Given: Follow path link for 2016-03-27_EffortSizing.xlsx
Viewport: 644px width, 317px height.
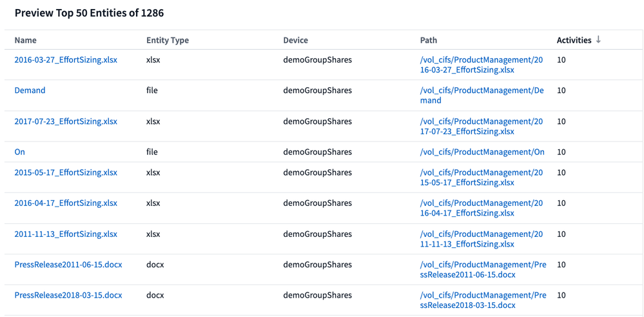Looking at the screenshot, I should point(481,65).
